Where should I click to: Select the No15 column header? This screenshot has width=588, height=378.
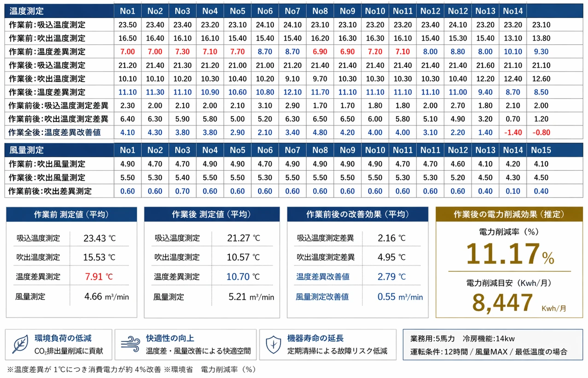[541, 150]
